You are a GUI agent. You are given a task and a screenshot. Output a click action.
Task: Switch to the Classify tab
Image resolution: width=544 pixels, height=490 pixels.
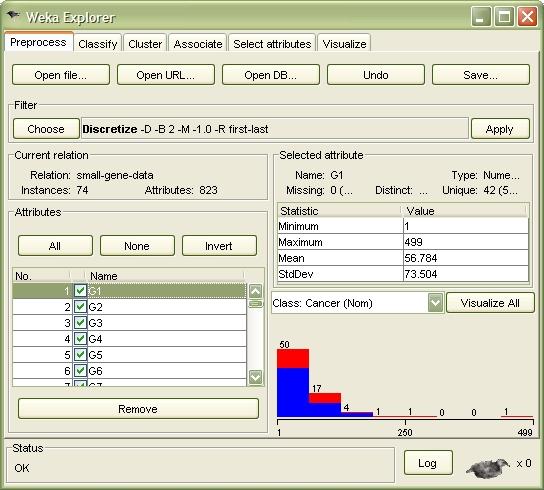97,44
